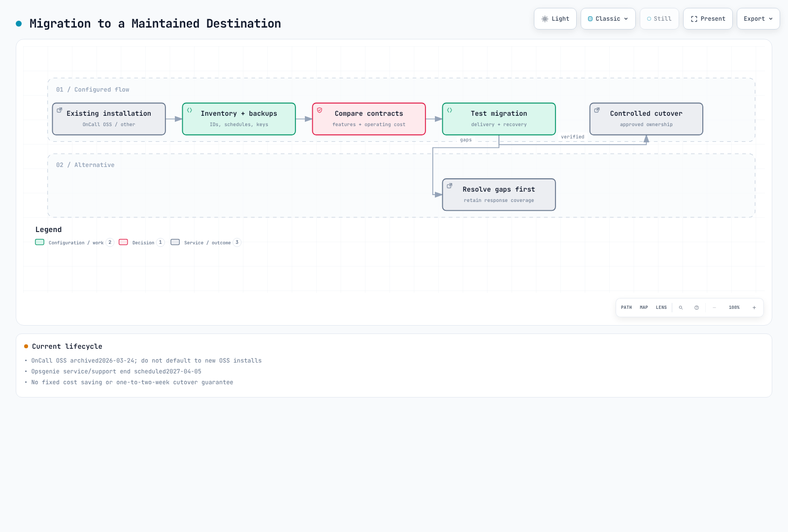This screenshot has height=532, width=788.
Task: Click the code icon on Test migration
Action: click(x=450, y=110)
